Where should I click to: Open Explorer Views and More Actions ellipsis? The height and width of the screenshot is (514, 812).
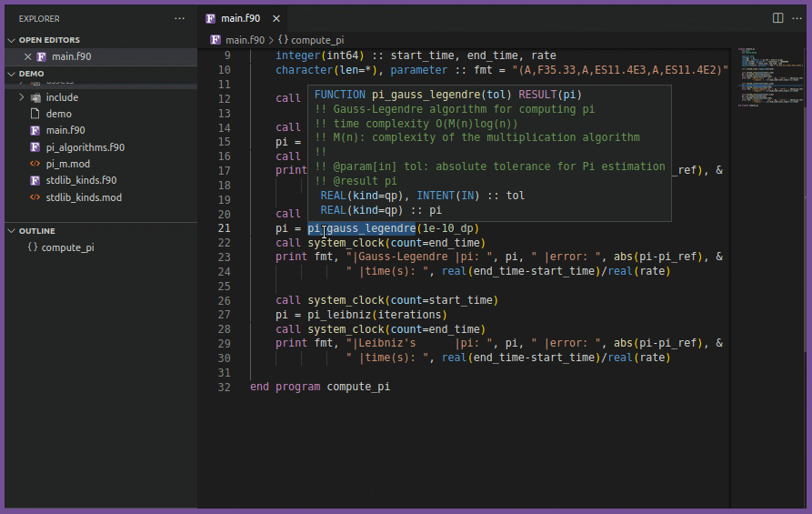180,18
